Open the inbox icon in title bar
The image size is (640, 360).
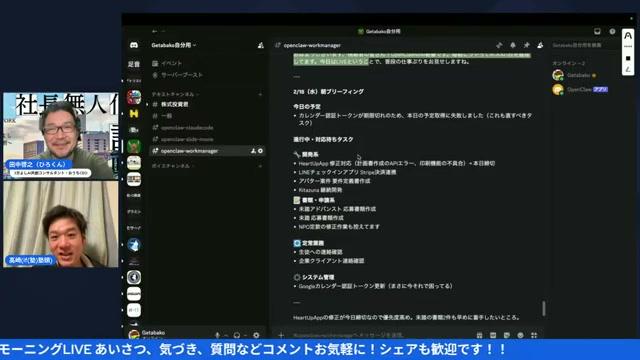(597, 31)
